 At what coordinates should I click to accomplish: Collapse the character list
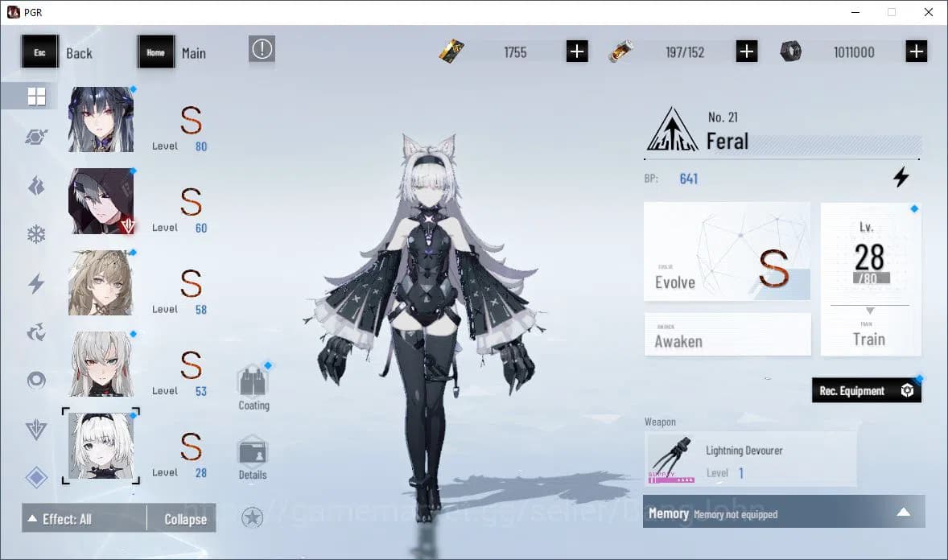point(185,519)
